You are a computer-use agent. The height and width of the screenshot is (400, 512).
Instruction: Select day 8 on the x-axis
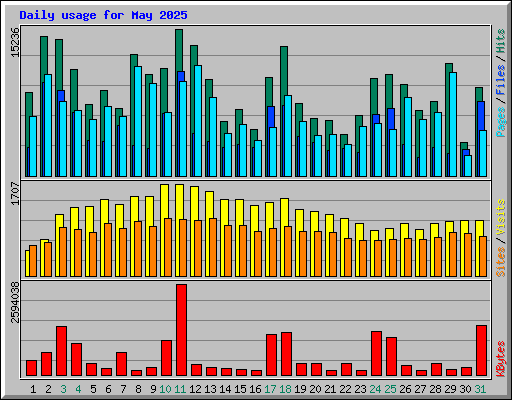138,389
